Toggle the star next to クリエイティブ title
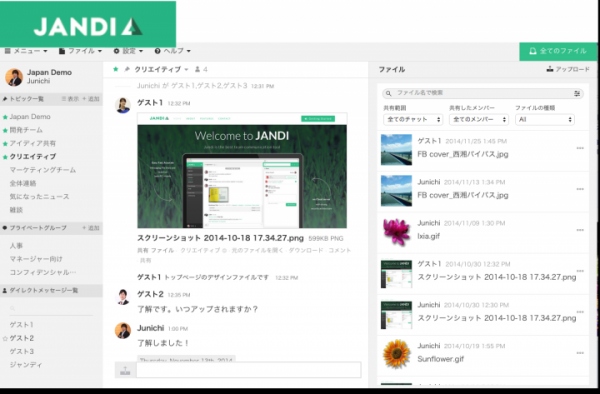600x394 pixels. (116, 69)
